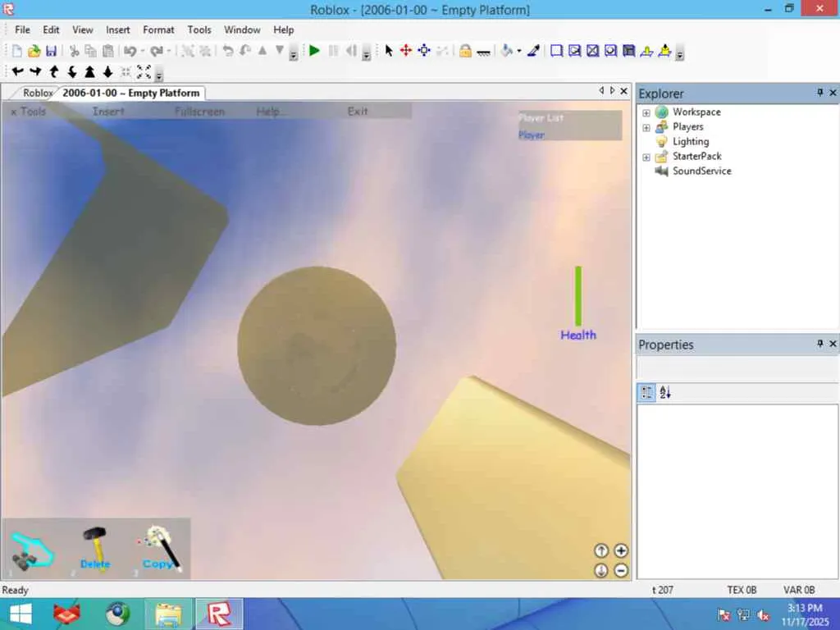Open the camera toolbar options dropdown
Viewport: 840px width, 630px height.
158,75
